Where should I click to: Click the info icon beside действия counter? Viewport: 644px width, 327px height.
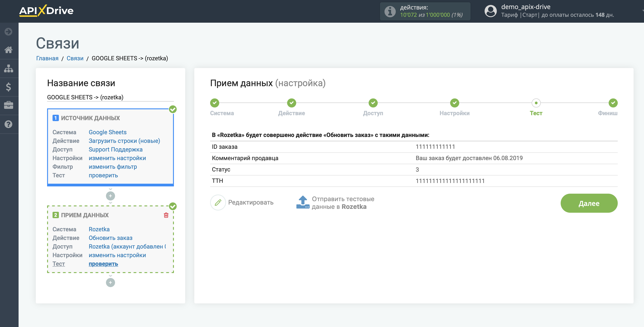tap(390, 11)
